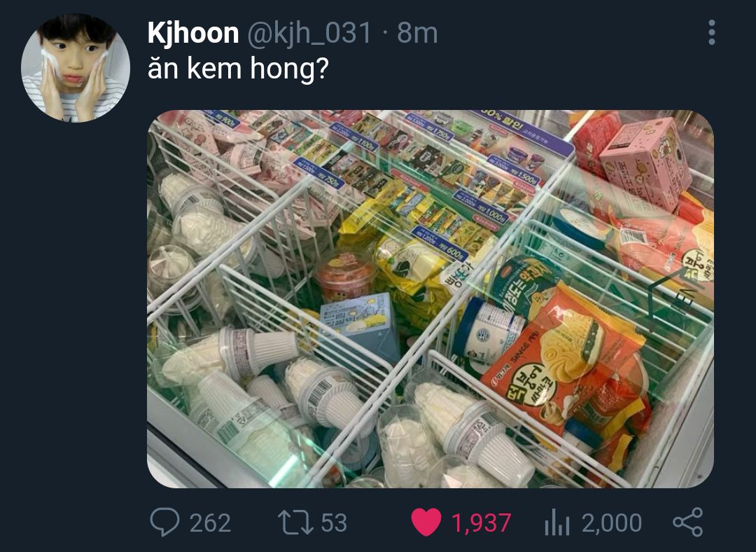
Task: Click the 53 retweets count
Action: pos(334,523)
